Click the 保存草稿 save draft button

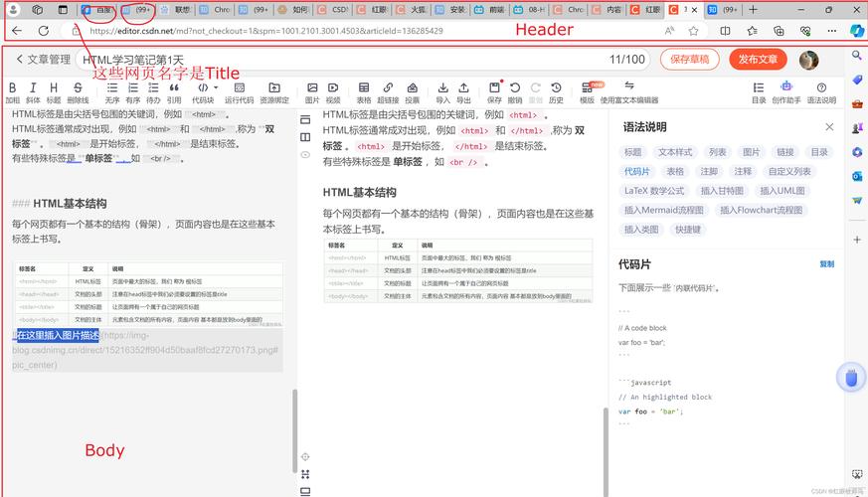coord(690,60)
